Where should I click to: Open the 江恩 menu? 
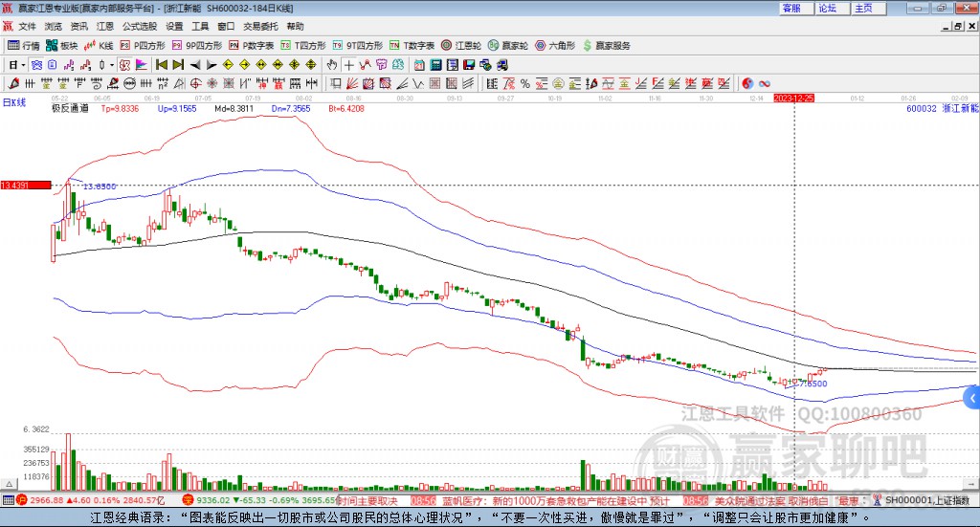click(x=105, y=26)
